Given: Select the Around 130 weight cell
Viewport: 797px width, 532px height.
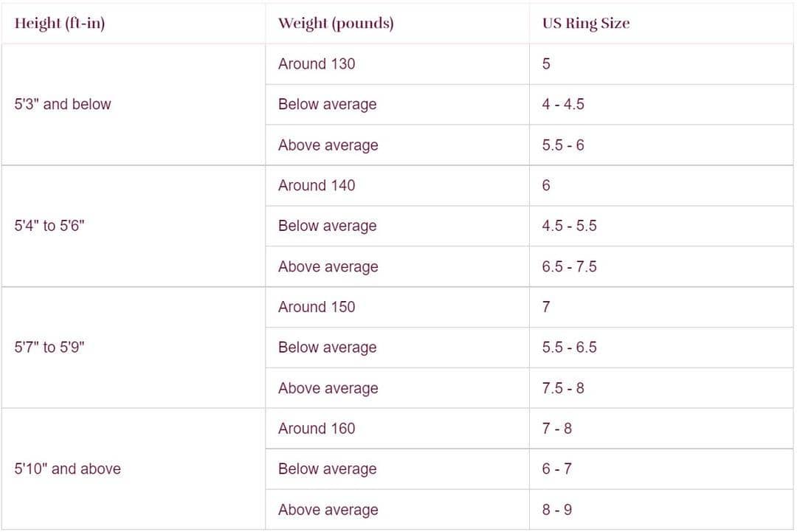Looking at the screenshot, I should coord(317,64).
